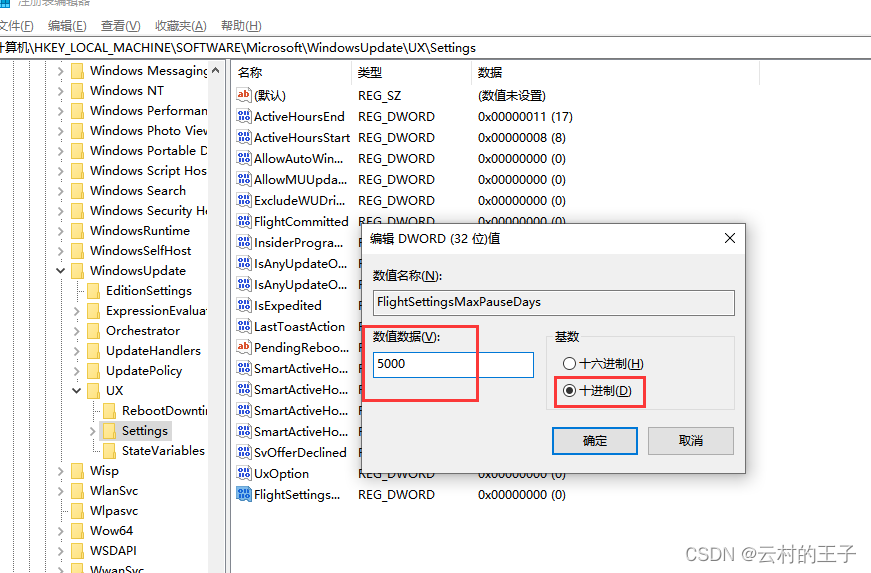
Task: Click the UpdatePolicy folder icon
Action: click(x=94, y=370)
